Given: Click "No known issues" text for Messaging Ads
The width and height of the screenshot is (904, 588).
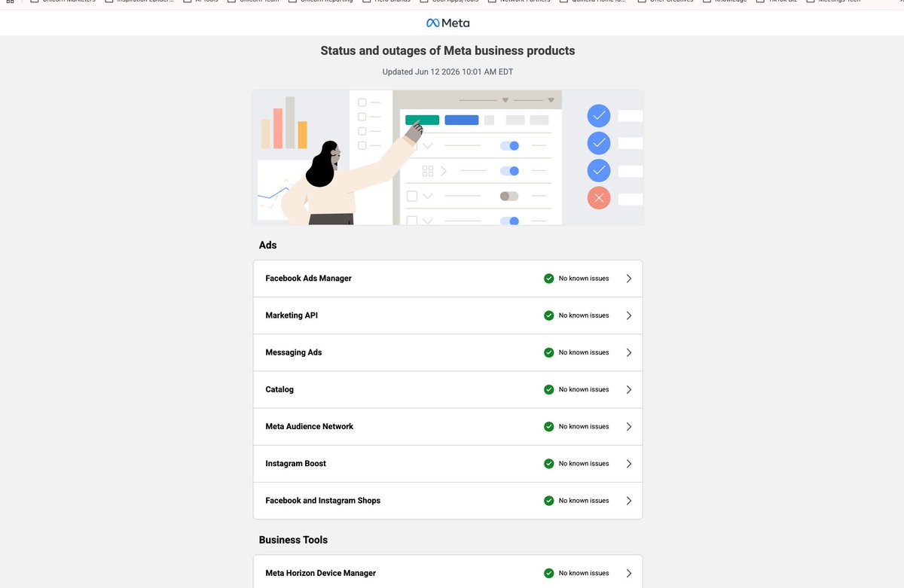Looking at the screenshot, I should [x=584, y=352].
